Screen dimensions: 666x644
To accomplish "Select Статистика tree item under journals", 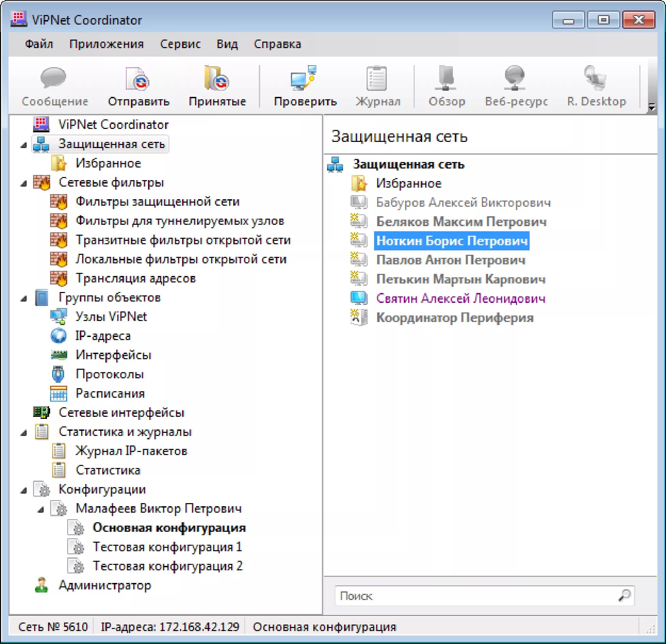I will [x=108, y=470].
